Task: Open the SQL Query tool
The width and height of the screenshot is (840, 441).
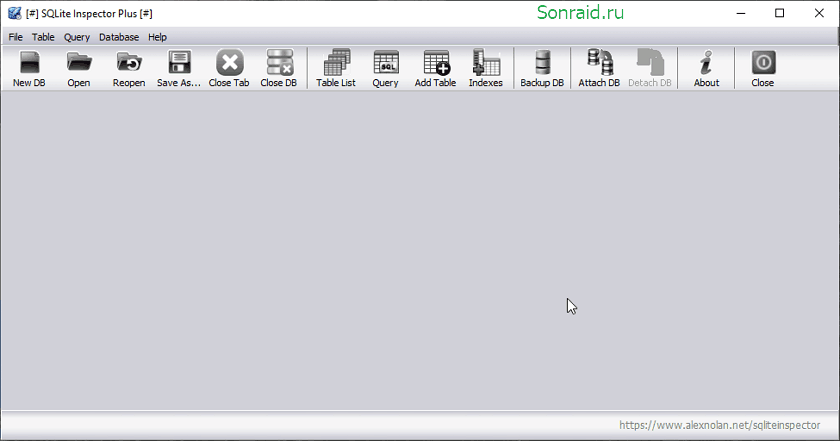Action: point(386,68)
